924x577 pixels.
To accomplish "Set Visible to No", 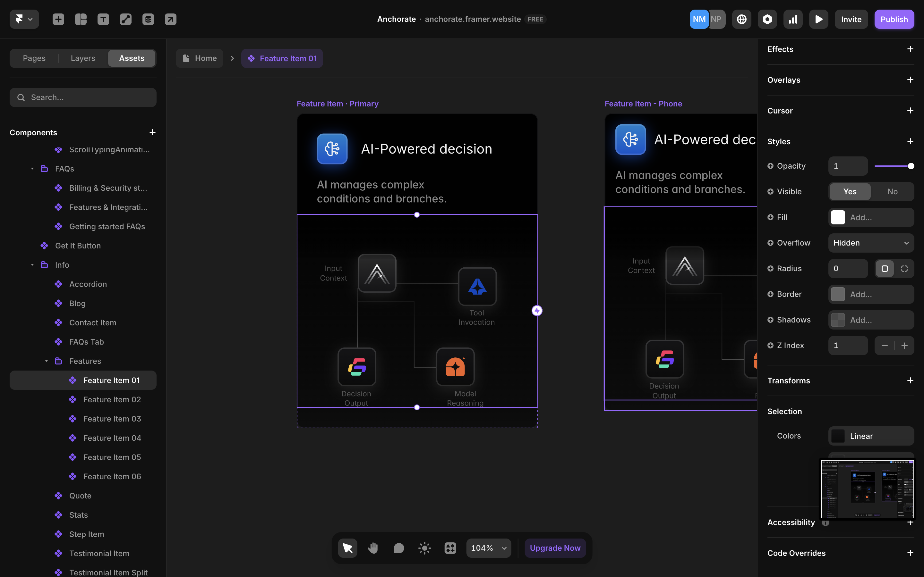I will pyautogui.click(x=892, y=192).
